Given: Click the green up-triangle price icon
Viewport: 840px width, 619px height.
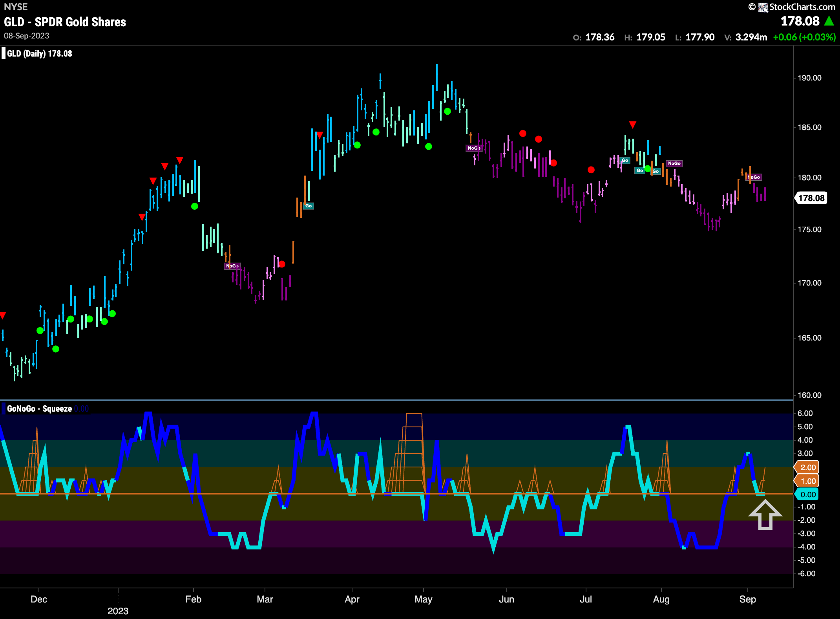Looking at the screenshot, I should click(x=829, y=21).
